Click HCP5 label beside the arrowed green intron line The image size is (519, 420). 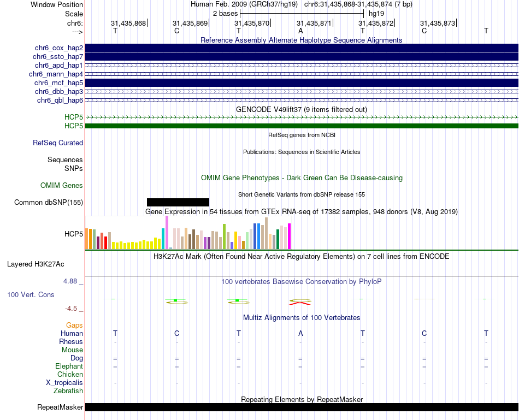click(x=74, y=117)
